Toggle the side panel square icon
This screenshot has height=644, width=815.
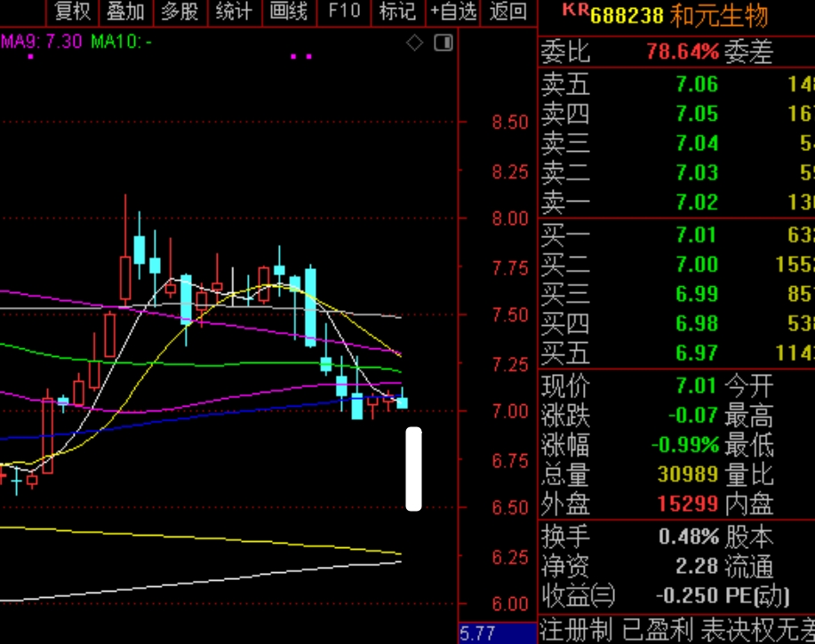pyautogui.click(x=443, y=43)
